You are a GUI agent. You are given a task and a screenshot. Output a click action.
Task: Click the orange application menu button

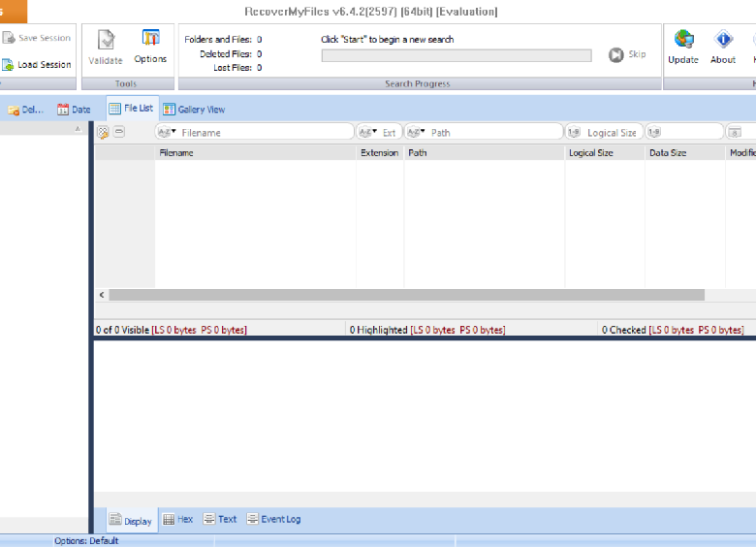pyautogui.click(x=13, y=11)
